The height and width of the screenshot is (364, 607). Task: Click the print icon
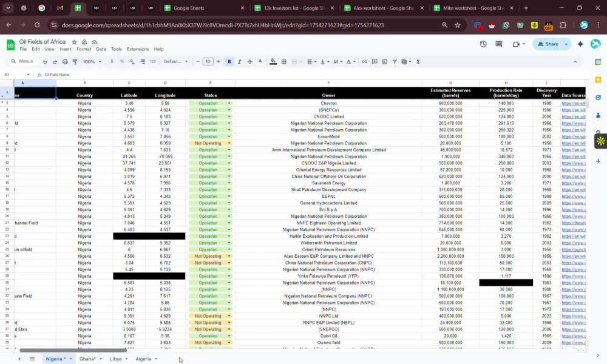coord(65,61)
